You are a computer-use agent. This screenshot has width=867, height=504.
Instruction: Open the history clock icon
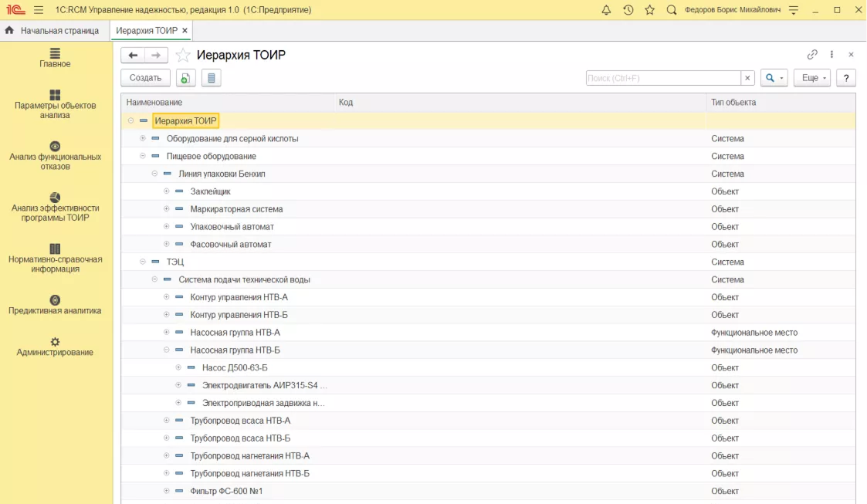[628, 10]
